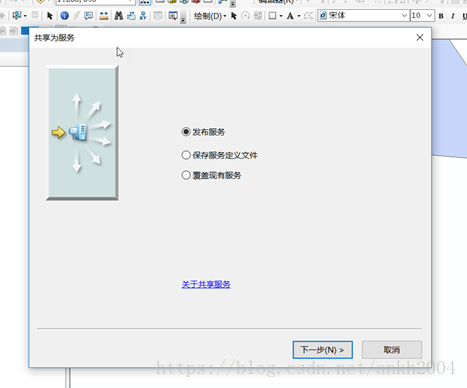Activate the blue Identify tool
467x388 pixels.
click(64, 16)
